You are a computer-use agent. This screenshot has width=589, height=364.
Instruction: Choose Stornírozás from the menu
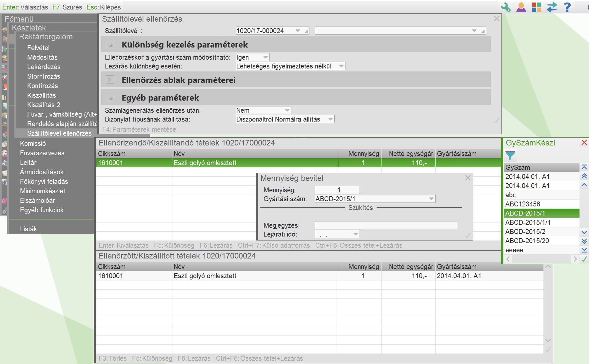[x=44, y=76]
